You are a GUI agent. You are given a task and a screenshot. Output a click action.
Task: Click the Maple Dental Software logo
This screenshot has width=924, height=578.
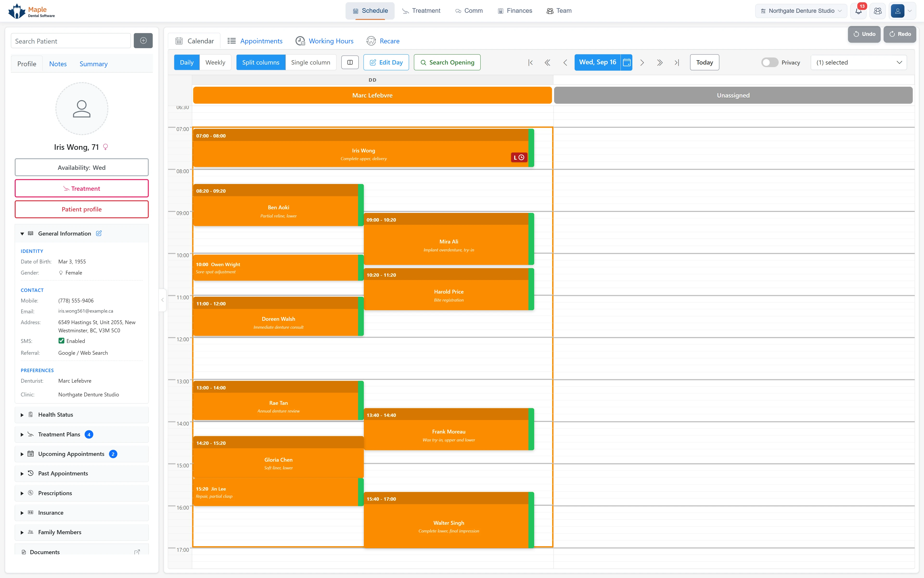click(x=31, y=11)
